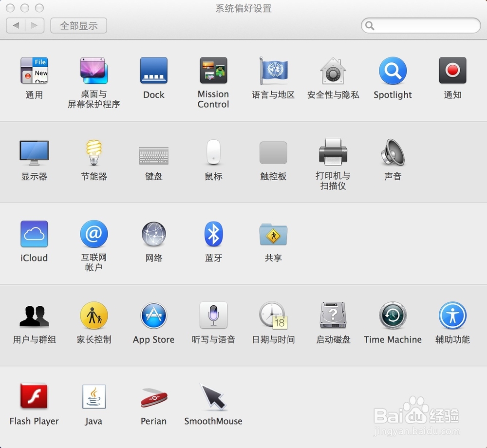
Task: Open 启动磁盘 (Startup Disk) preferences
Action: click(333, 315)
